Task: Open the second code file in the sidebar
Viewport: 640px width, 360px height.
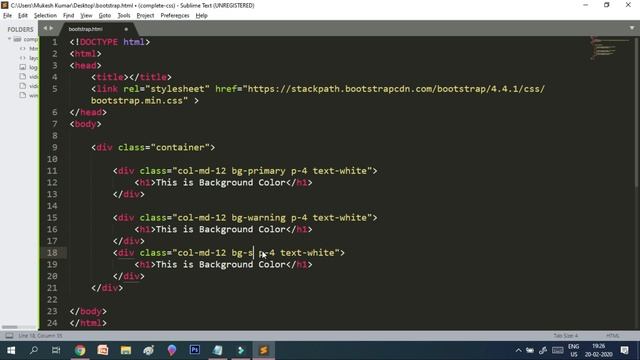Action: pyautogui.click(x=29, y=58)
